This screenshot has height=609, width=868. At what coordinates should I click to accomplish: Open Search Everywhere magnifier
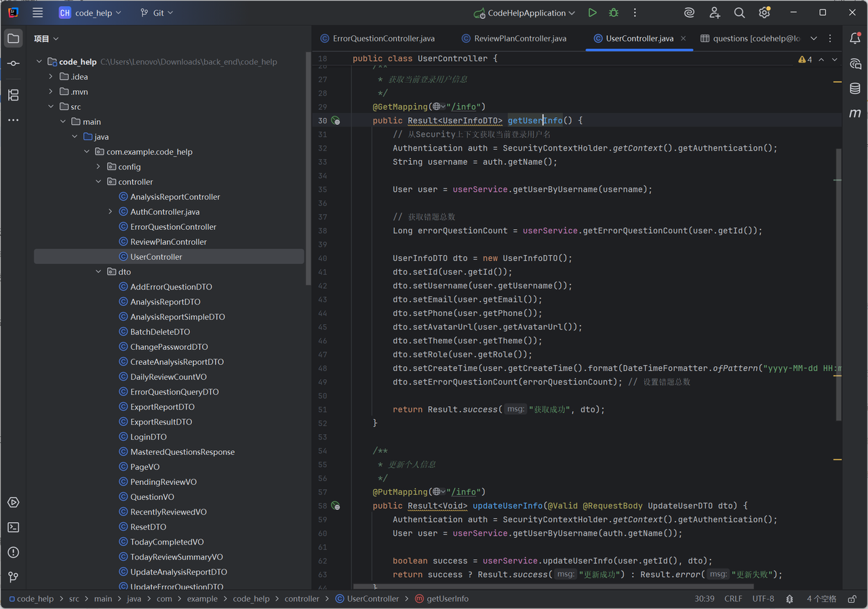pos(740,13)
